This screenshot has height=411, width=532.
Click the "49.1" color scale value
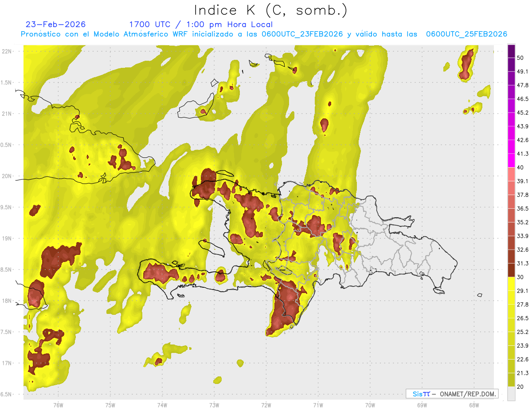(522, 71)
